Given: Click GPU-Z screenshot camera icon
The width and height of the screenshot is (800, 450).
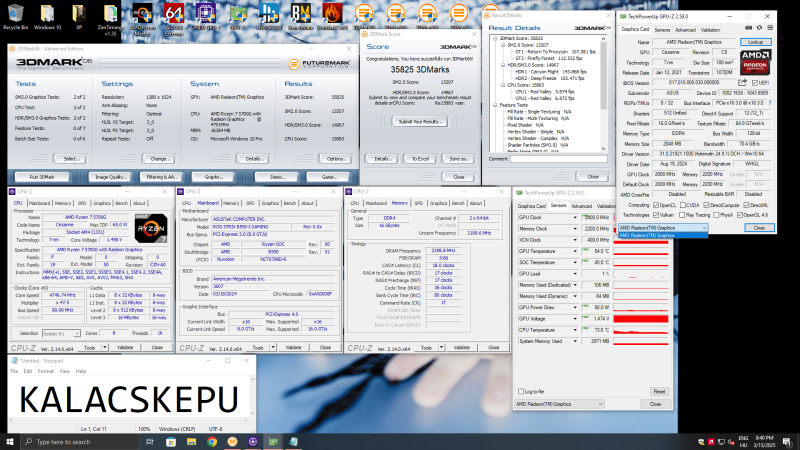Looking at the screenshot, I should 748,28.
